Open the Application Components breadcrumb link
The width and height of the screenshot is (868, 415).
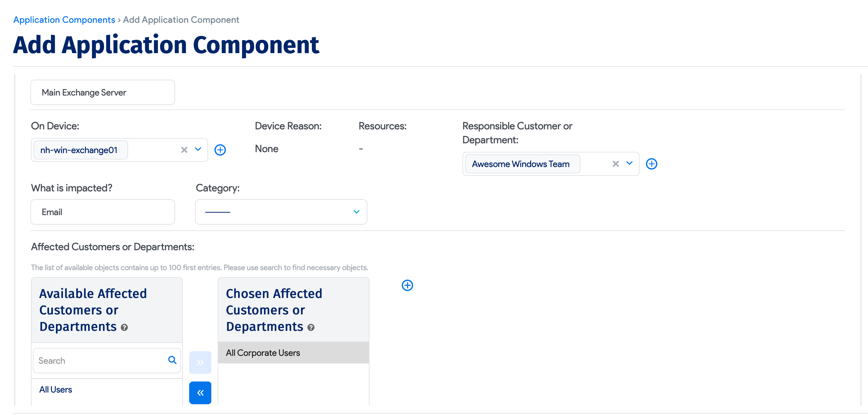[64, 20]
